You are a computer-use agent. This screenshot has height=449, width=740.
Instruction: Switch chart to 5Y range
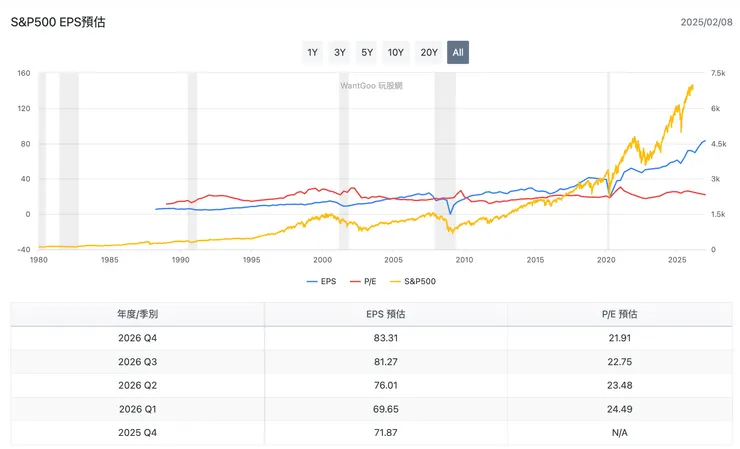(367, 52)
